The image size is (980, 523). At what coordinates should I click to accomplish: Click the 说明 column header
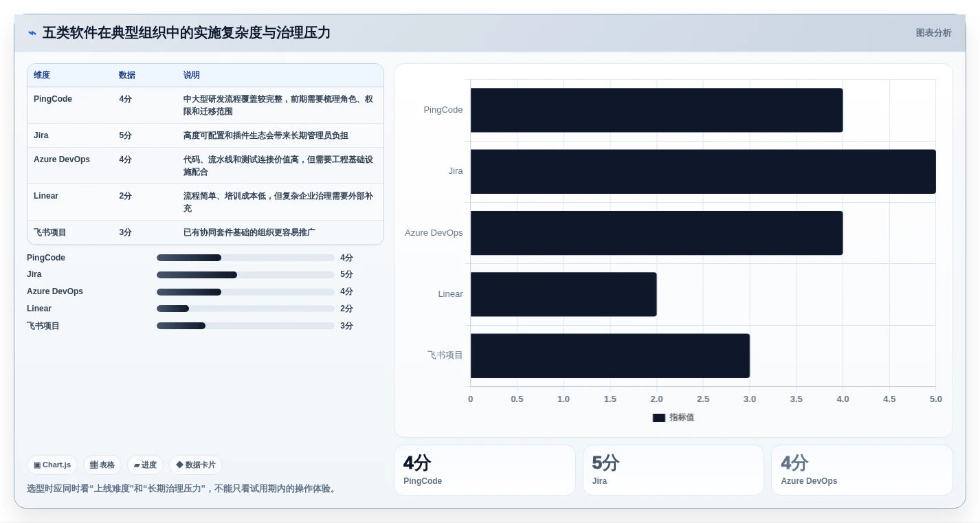(192, 75)
